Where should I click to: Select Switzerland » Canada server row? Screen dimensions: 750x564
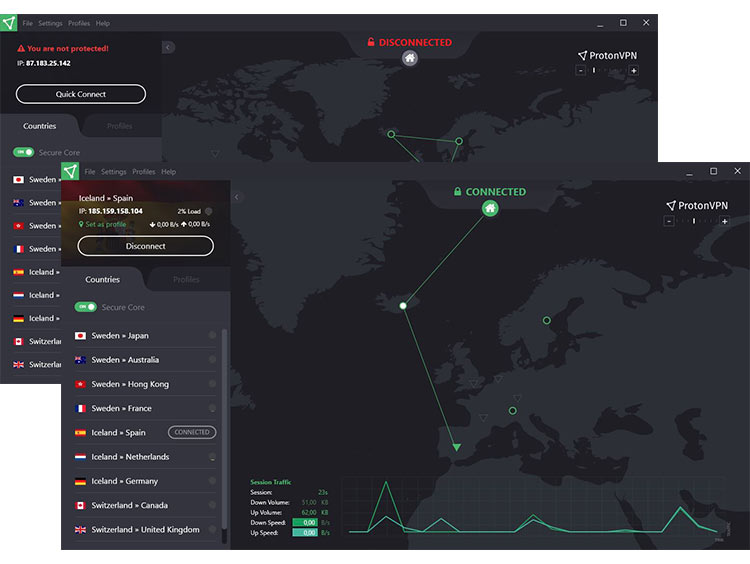[145, 505]
